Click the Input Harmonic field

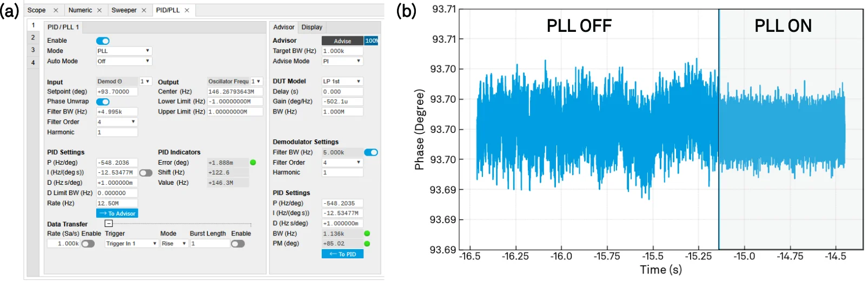point(117,132)
